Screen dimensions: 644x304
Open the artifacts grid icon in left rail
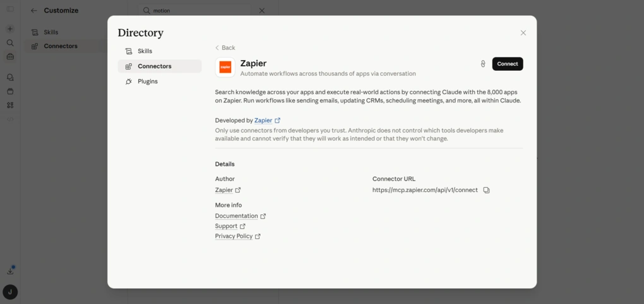click(x=10, y=106)
